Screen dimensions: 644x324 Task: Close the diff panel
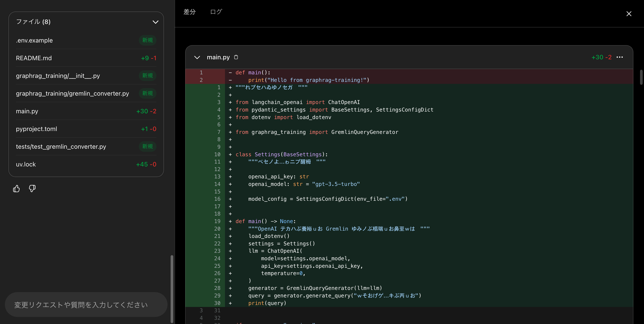629,14
